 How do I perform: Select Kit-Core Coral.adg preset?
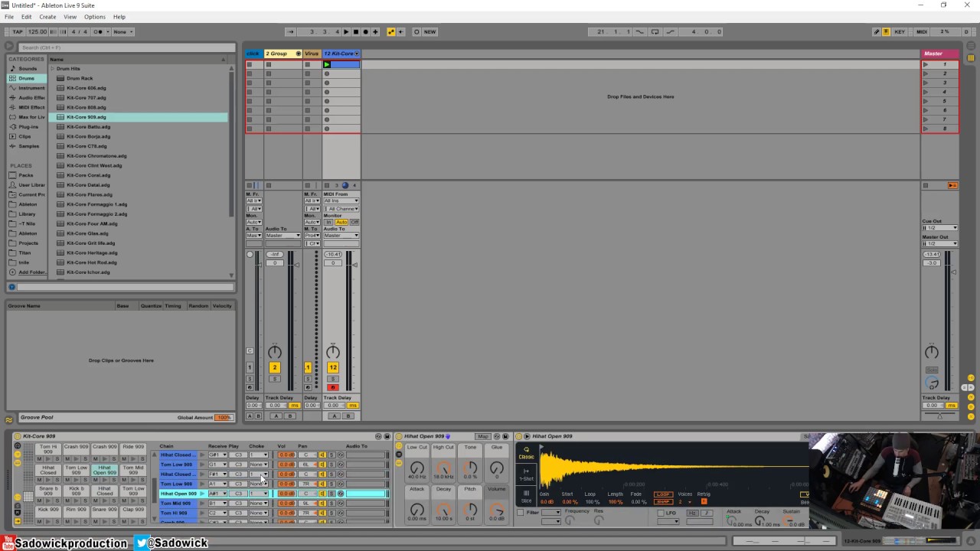pos(88,175)
